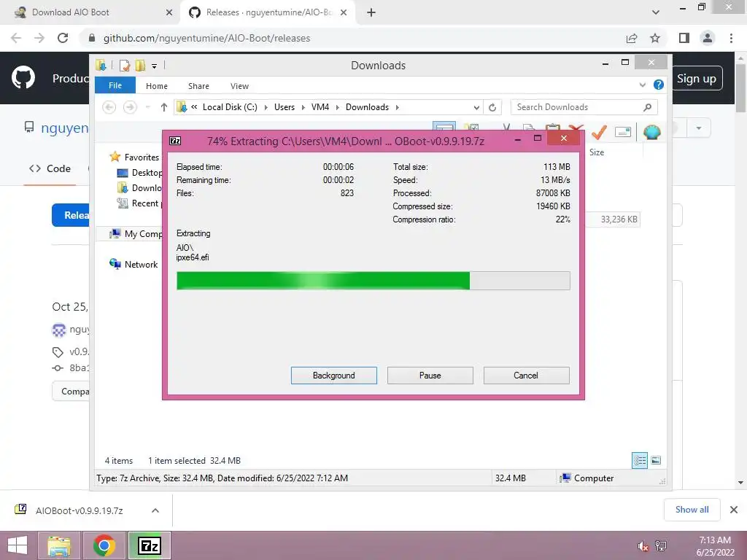Click the orange checkmark toolbar icon
The height and width of the screenshot is (560, 747).
[599, 131]
